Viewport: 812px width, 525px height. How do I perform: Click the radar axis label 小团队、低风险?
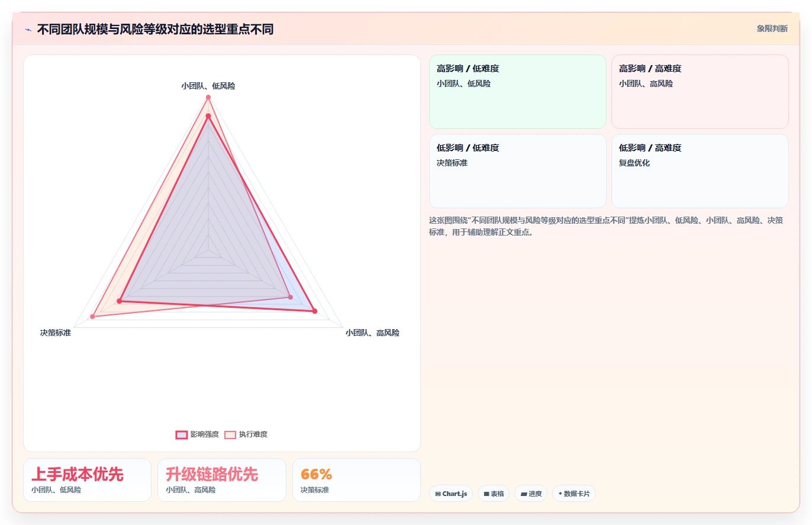pyautogui.click(x=208, y=86)
